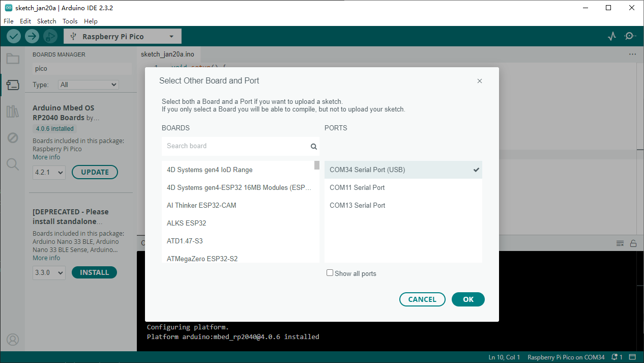Viewport: 644px width, 363px height.
Task: Click the clear output icon
Action: (620, 243)
